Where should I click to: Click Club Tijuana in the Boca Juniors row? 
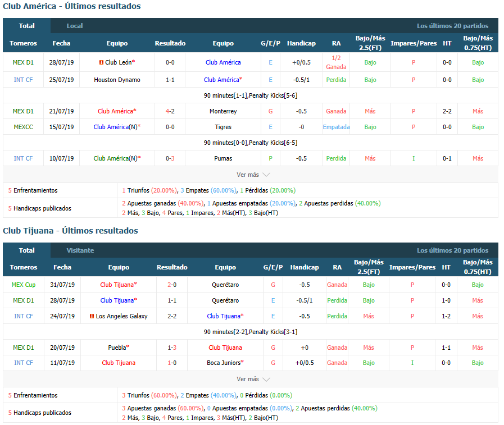(x=119, y=363)
